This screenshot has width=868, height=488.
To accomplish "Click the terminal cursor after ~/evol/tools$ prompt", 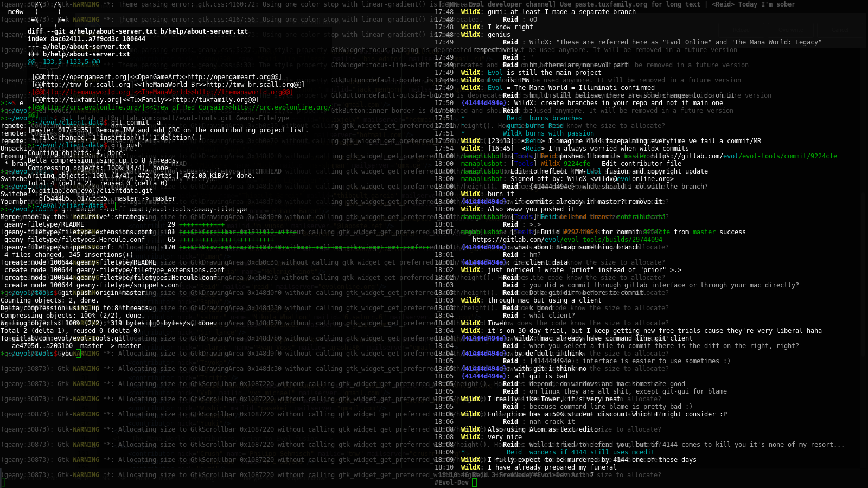I will 78,354.
